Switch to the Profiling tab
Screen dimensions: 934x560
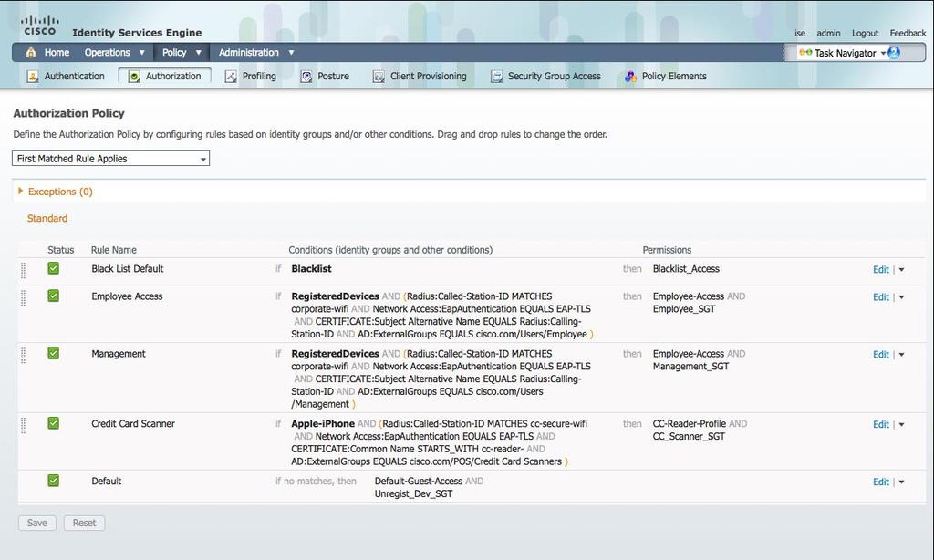pyautogui.click(x=259, y=77)
